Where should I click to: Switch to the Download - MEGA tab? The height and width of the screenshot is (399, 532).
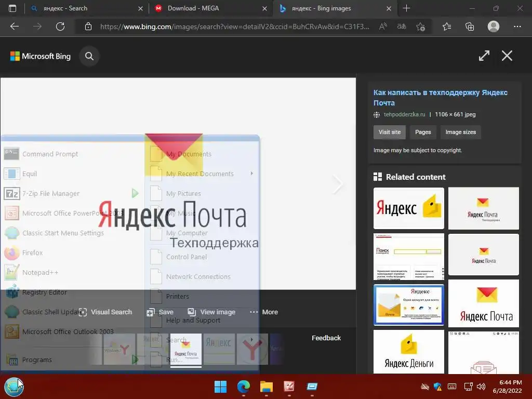(210, 8)
